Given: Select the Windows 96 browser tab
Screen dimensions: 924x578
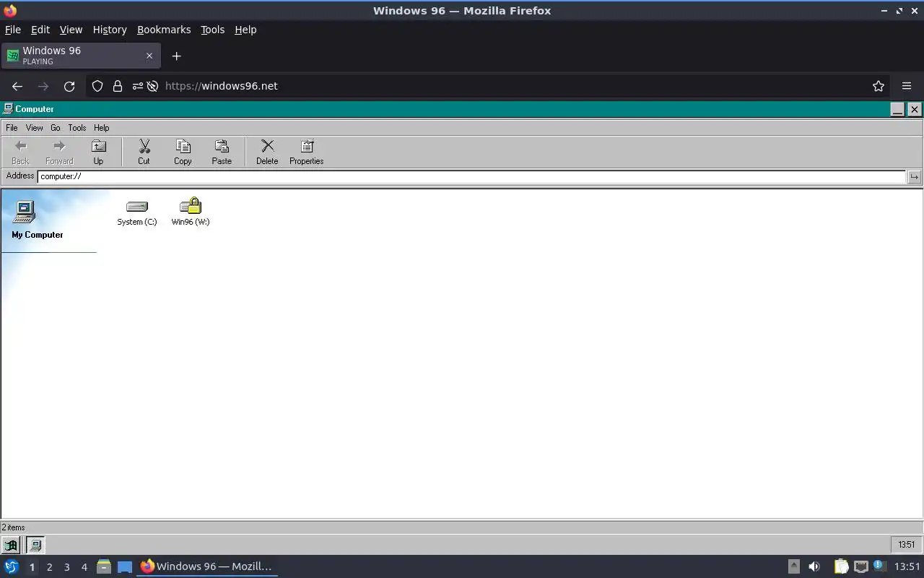Looking at the screenshot, I should [x=80, y=56].
